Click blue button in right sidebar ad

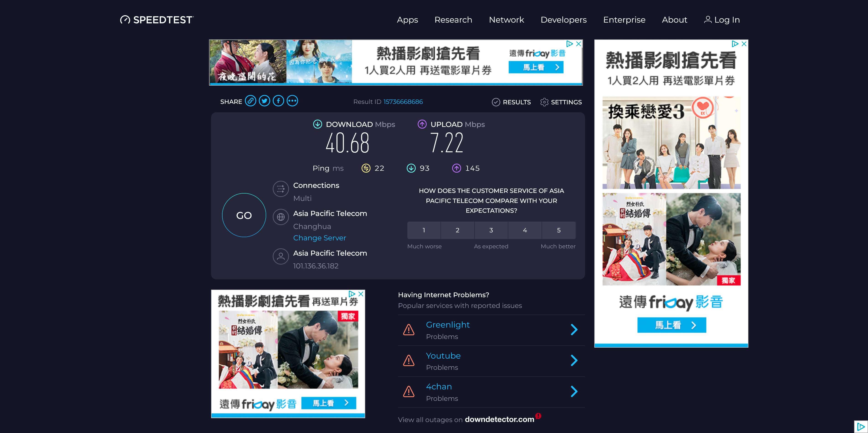671,325
